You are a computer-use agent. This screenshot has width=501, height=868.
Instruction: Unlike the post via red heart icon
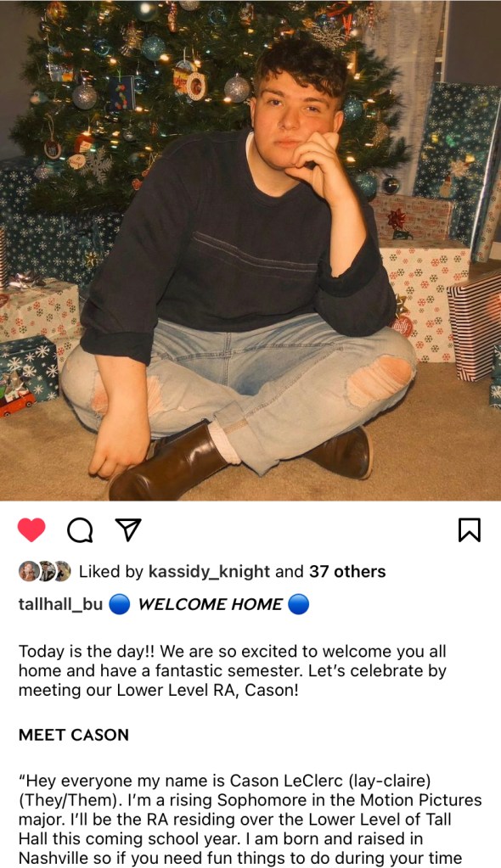[x=31, y=529]
